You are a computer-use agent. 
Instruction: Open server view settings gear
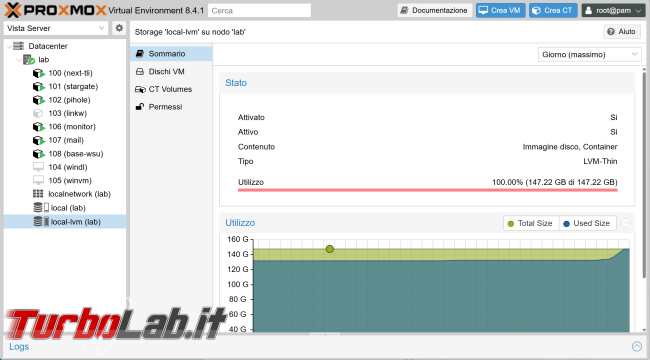click(x=119, y=28)
